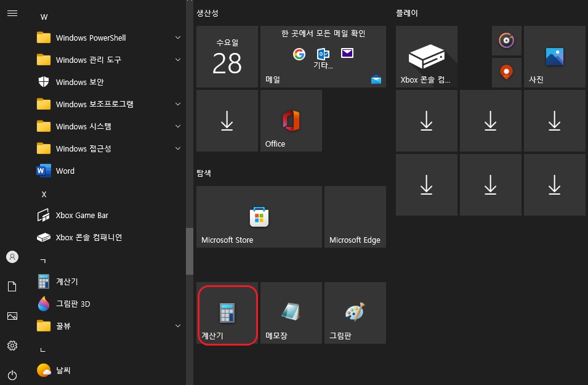
Task: Open the pinned 계산기 tile
Action: click(x=227, y=313)
